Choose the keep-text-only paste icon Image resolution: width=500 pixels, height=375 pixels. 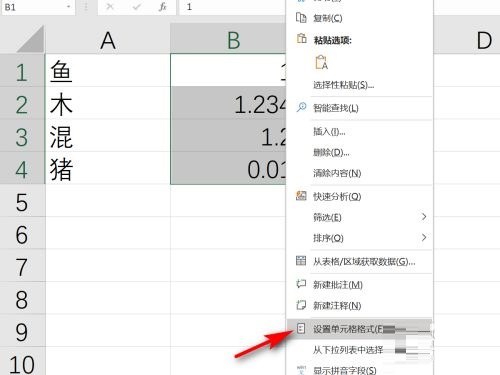pyautogui.click(x=321, y=62)
